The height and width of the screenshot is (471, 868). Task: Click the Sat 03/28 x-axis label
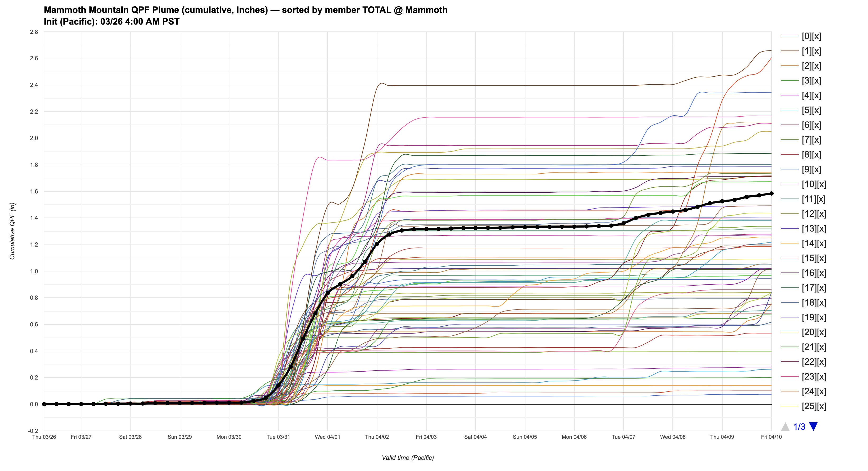(130, 437)
